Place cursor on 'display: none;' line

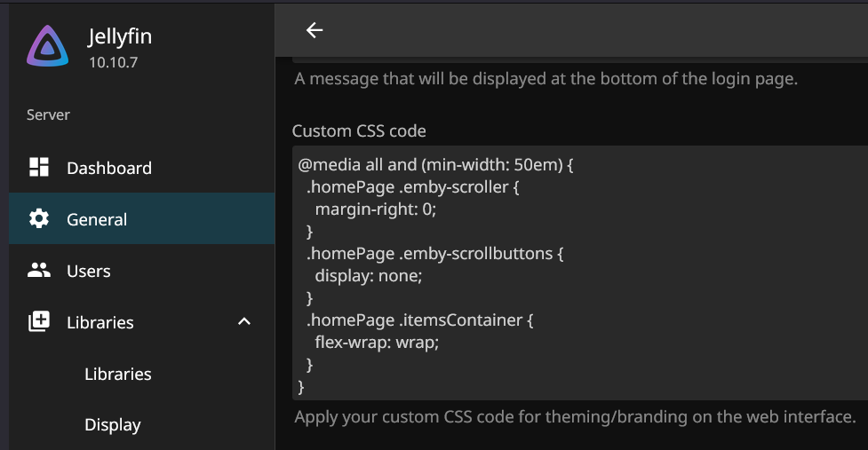click(368, 275)
